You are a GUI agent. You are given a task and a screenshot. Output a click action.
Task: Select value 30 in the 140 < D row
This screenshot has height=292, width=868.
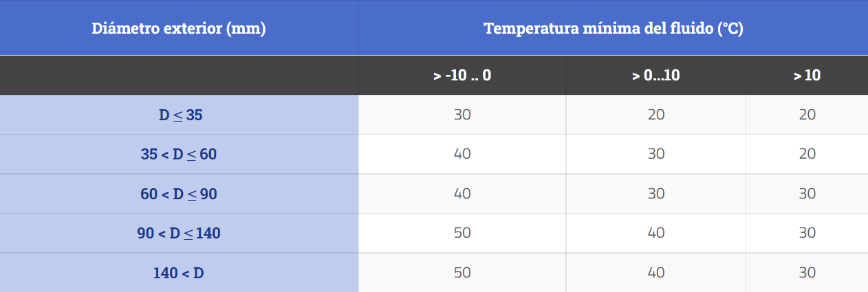pyautogui.click(x=807, y=273)
